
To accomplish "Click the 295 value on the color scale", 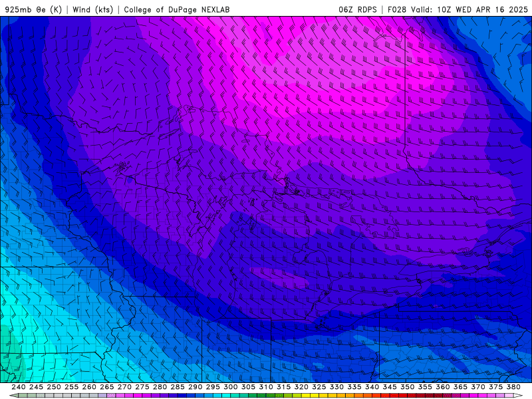I will coord(212,387).
